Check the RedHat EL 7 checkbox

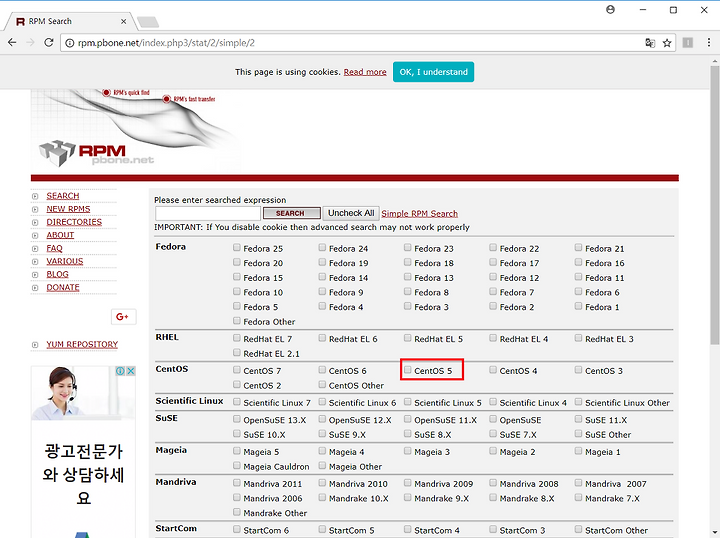pos(236,338)
